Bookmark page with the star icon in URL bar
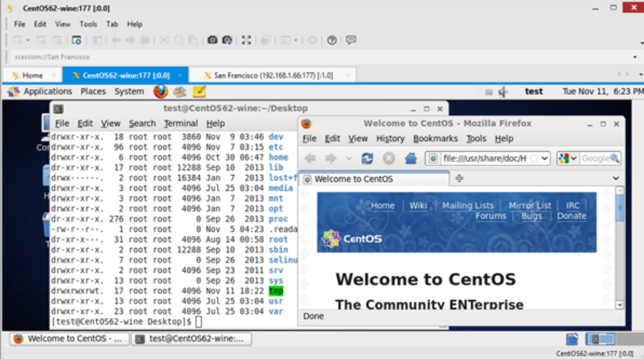 point(534,158)
